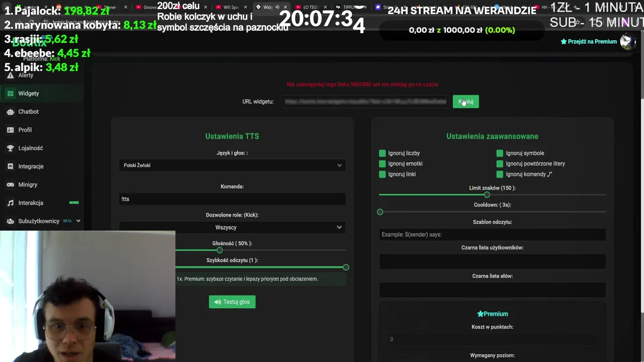Copy widget URL with Kopiuj button
Viewport: 644px width, 362px height.
point(466,102)
